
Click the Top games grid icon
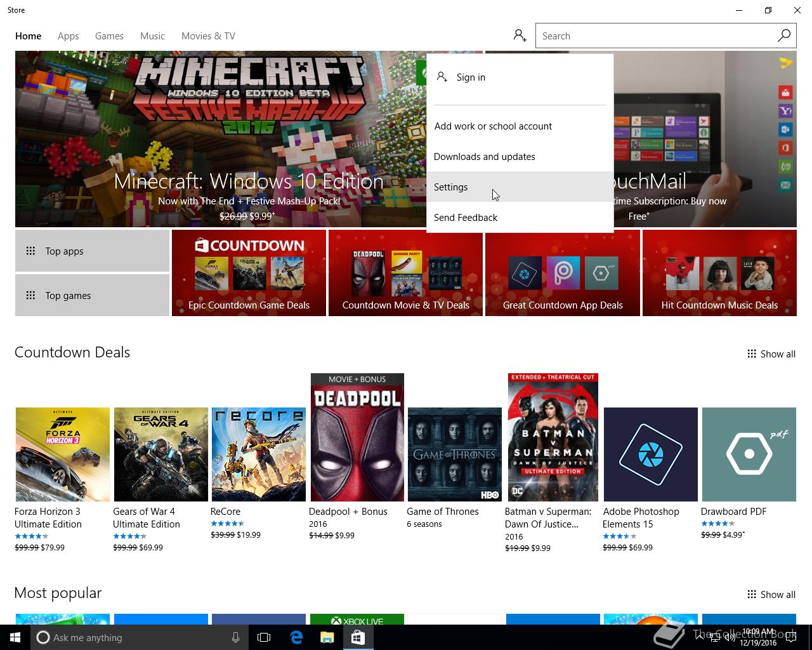coord(30,295)
